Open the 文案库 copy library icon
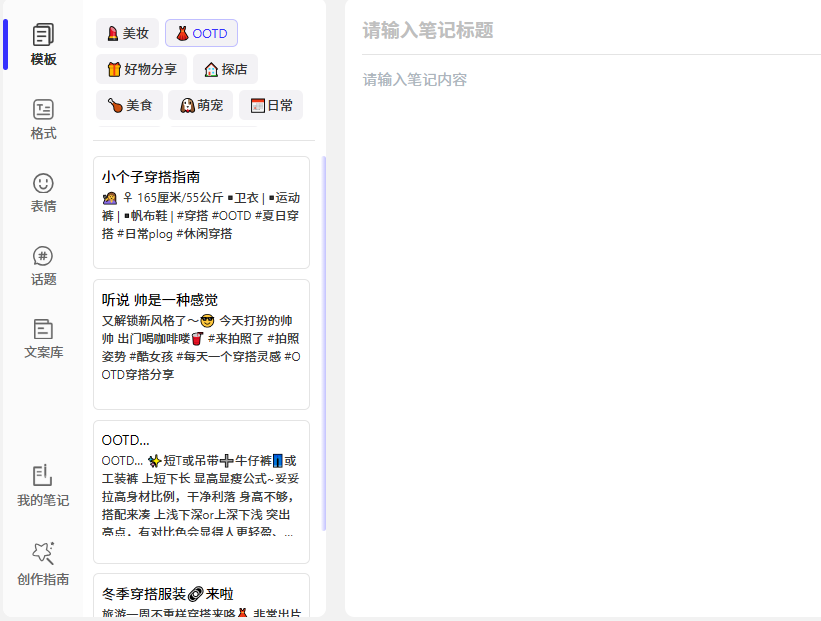Screen dimensions: 821x621 click(43, 338)
